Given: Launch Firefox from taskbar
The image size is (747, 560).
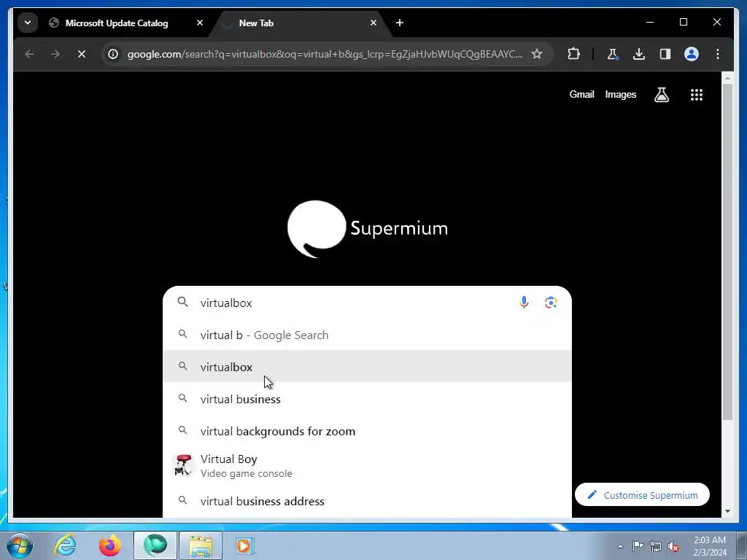Looking at the screenshot, I should [109, 545].
